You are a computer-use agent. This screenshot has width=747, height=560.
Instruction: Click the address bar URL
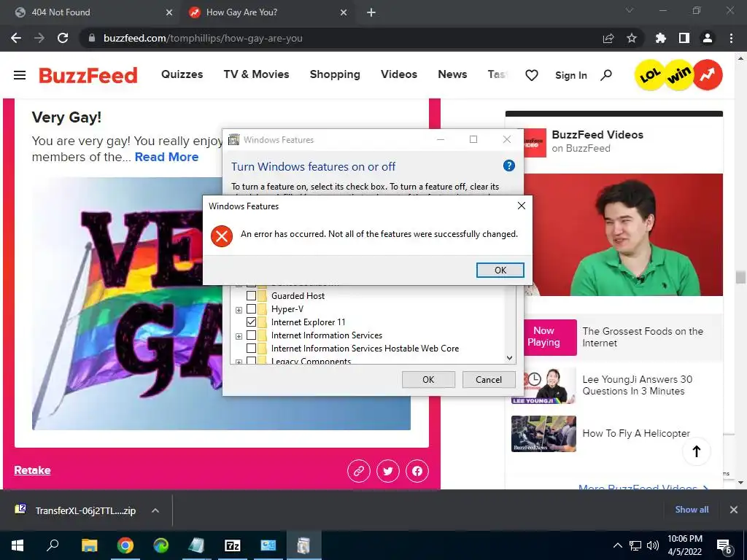point(203,38)
